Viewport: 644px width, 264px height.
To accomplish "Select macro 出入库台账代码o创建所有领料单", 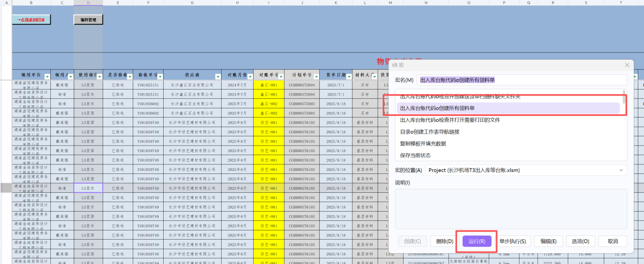I will click(x=508, y=108).
